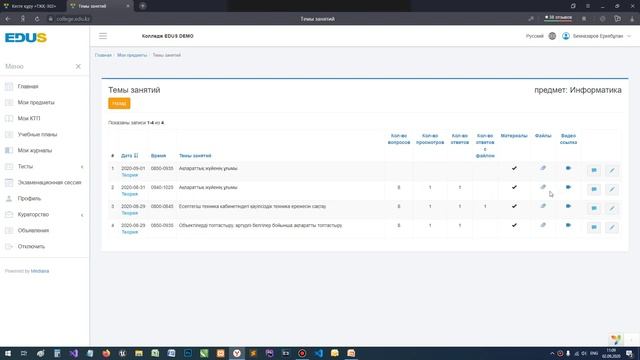640x360 pixels.
Task: Click comments button for 2020-09-01 row
Action: [x=594, y=170]
